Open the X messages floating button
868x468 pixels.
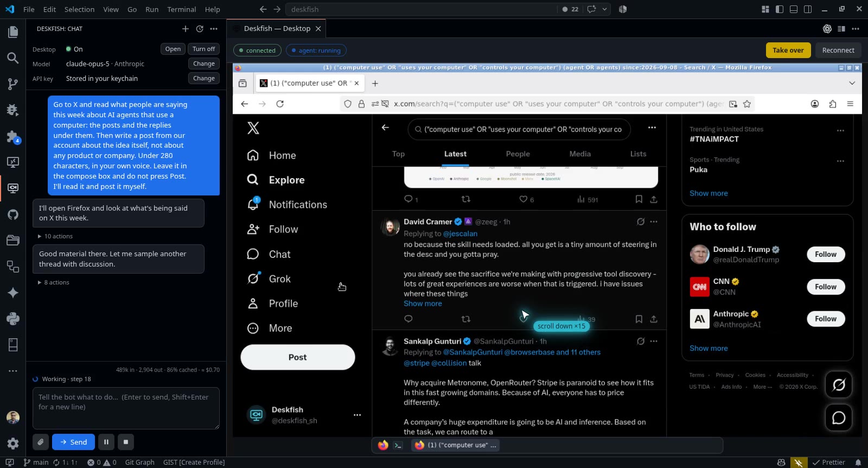(839, 418)
